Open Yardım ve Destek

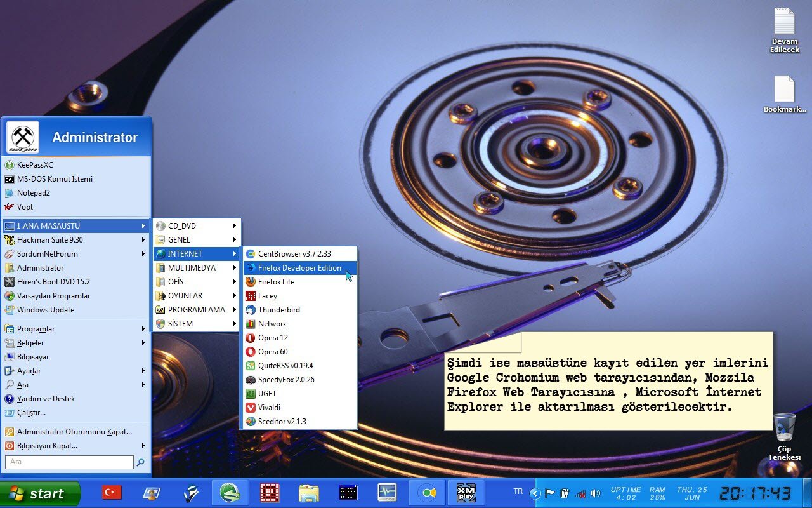tap(76, 399)
